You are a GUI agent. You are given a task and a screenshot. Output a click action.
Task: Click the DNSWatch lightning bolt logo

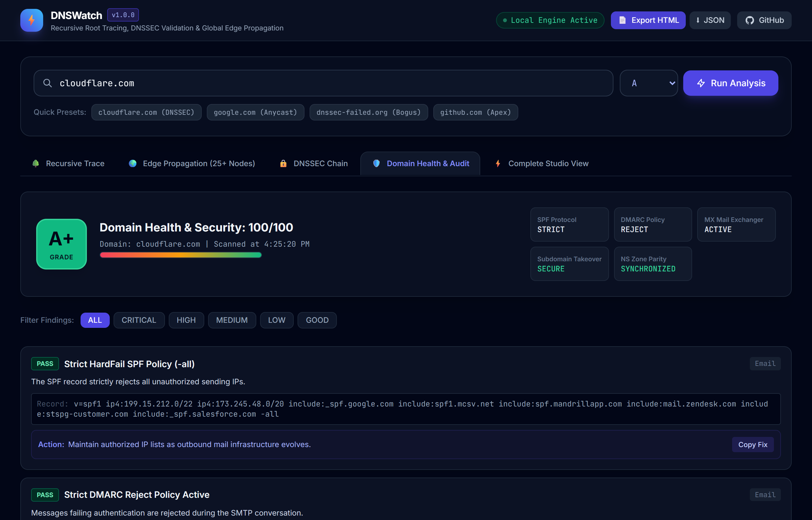point(31,20)
